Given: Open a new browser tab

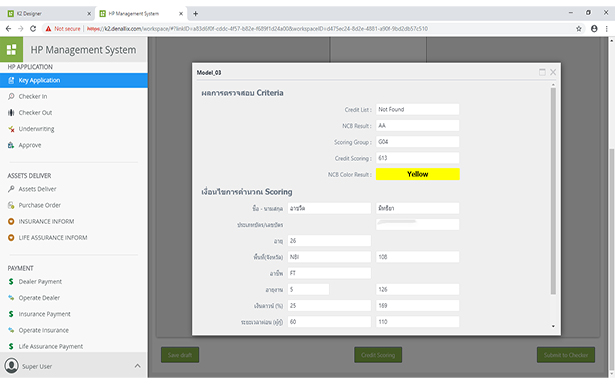Looking at the screenshot, I should [x=195, y=14].
